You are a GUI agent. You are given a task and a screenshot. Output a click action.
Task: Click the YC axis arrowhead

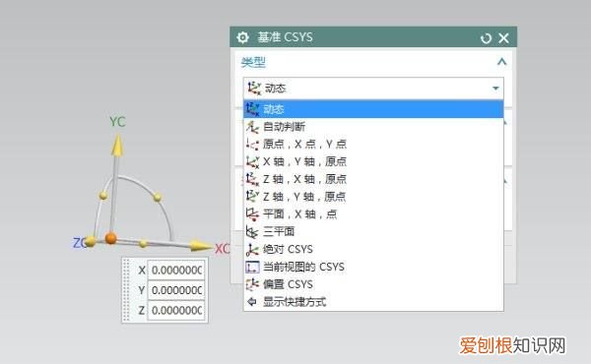pos(117,145)
